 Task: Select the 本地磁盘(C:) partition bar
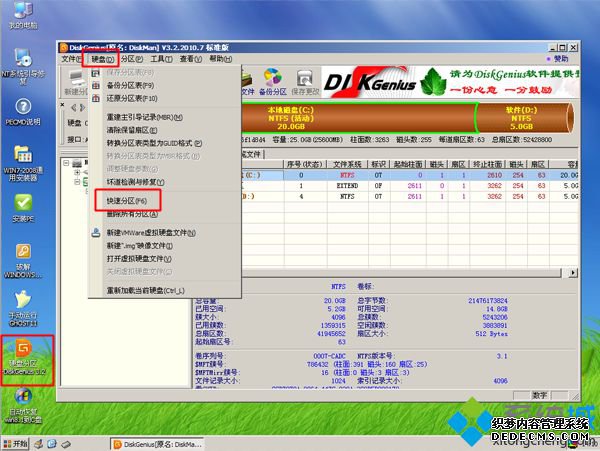click(x=359, y=118)
